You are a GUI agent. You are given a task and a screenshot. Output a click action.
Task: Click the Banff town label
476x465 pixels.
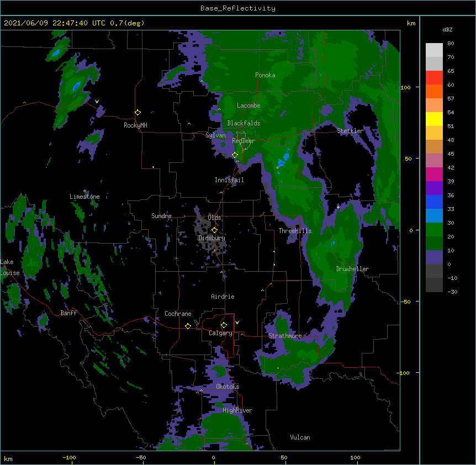(x=68, y=313)
